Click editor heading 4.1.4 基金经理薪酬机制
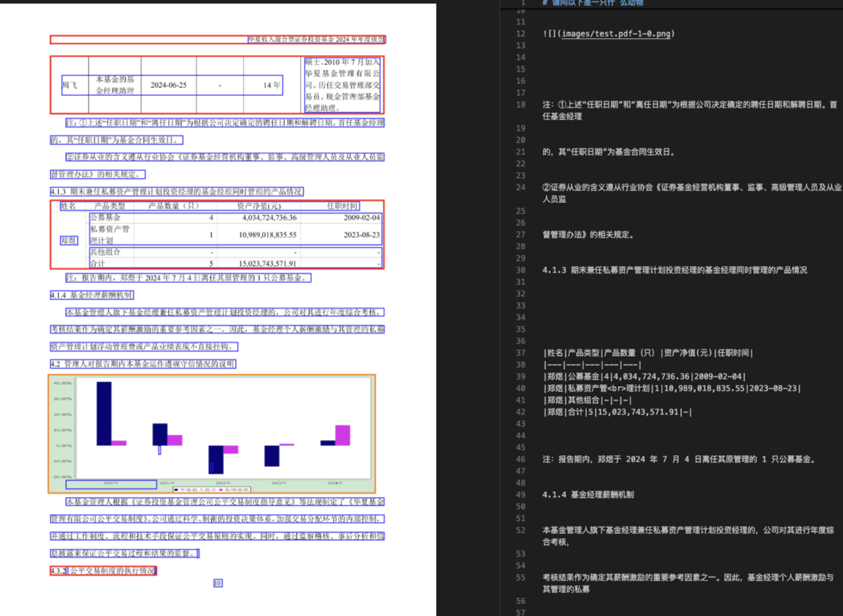843x616 pixels. [x=588, y=495]
